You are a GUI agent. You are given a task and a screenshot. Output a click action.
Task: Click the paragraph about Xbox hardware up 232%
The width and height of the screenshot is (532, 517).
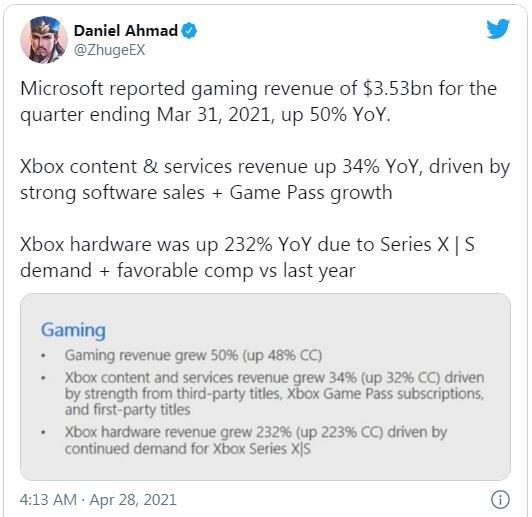[247, 257]
